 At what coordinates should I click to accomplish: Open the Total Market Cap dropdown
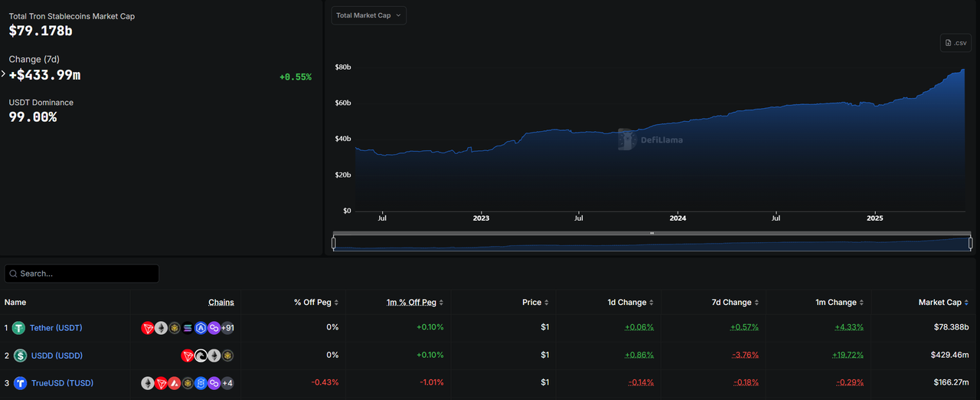click(x=368, y=15)
